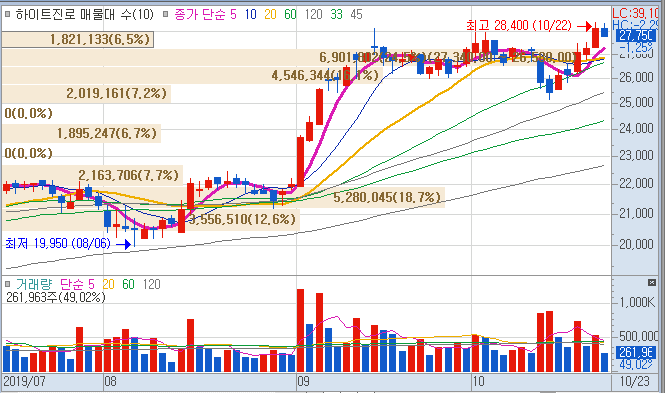Select the volume 단순 5 average legend
Viewport: 665px width, 393px height.
[x=77, y=284]
